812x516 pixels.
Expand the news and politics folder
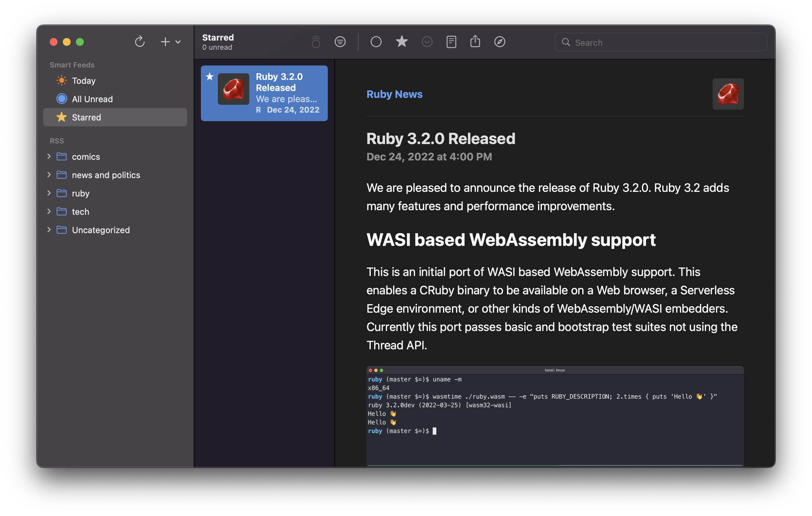(49, 175)
